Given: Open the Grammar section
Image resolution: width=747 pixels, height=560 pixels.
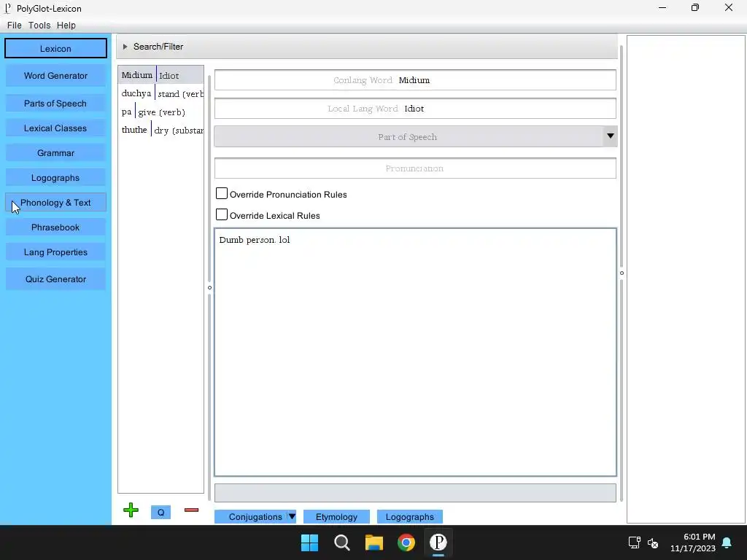Looking at the screenshot, I should point(55,153).
